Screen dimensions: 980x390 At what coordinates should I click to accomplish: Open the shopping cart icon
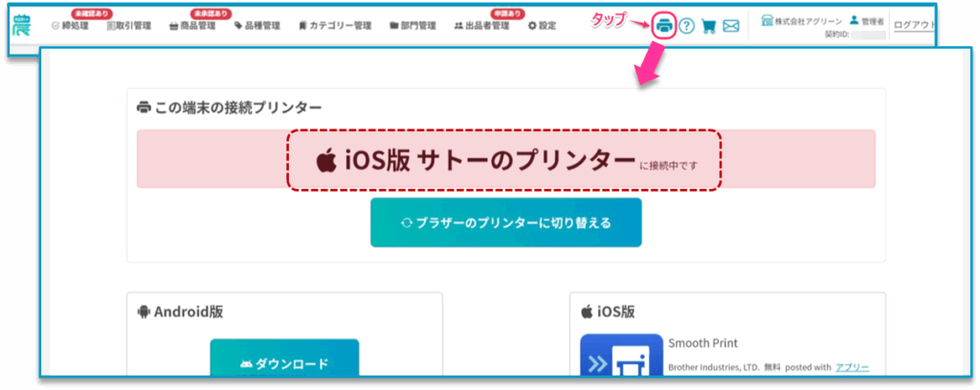click(708, 26)
